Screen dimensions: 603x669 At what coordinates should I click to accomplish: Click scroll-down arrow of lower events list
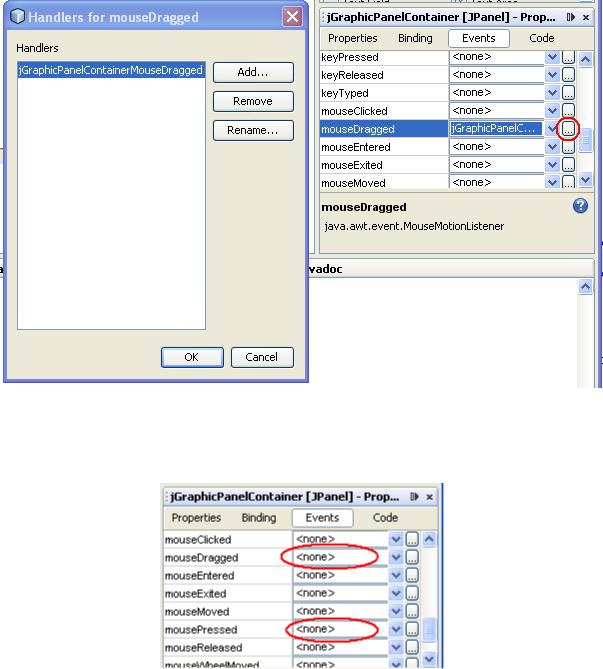[x=429, y=659]
